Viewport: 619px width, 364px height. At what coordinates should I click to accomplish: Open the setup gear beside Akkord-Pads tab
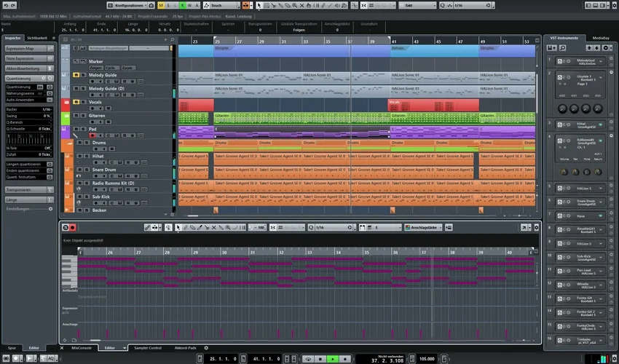coord(206,348)
